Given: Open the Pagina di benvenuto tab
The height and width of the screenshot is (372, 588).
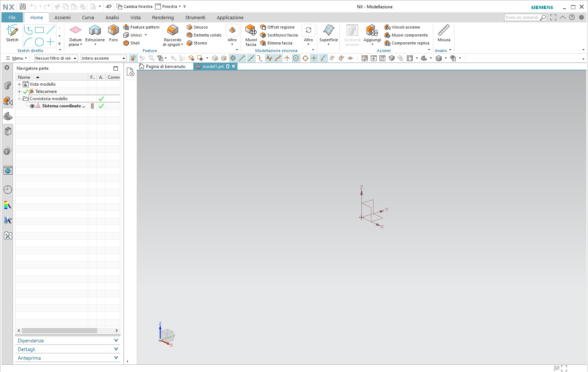Looking at the screenshot, I should tap(163, 67).
